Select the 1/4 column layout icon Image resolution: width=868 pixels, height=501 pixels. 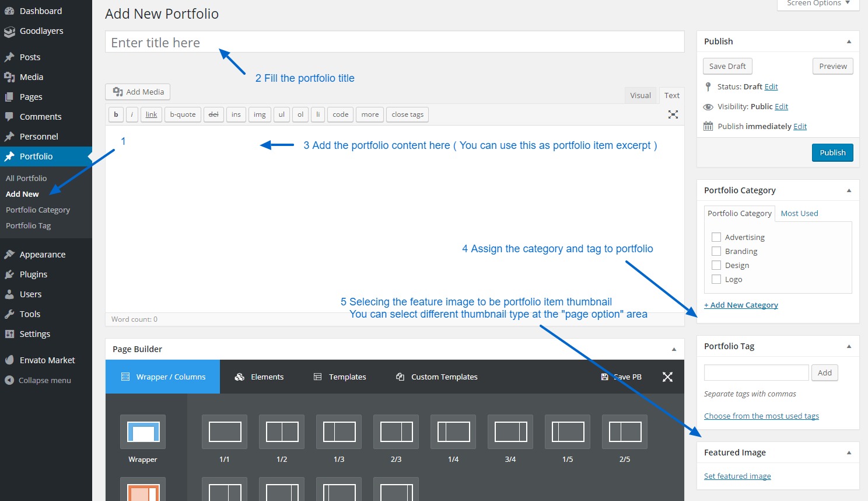(453, 432)
